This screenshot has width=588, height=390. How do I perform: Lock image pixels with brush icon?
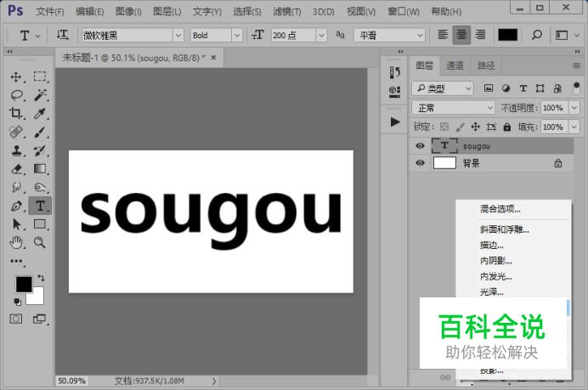pyautogui.click(x=461, y=127)
